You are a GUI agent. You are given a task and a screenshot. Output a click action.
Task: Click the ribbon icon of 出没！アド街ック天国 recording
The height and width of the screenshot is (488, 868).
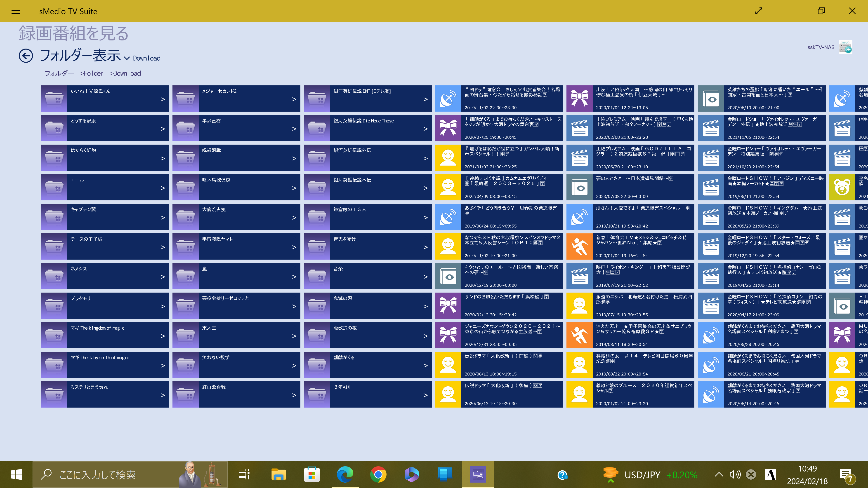pos(580,98)
